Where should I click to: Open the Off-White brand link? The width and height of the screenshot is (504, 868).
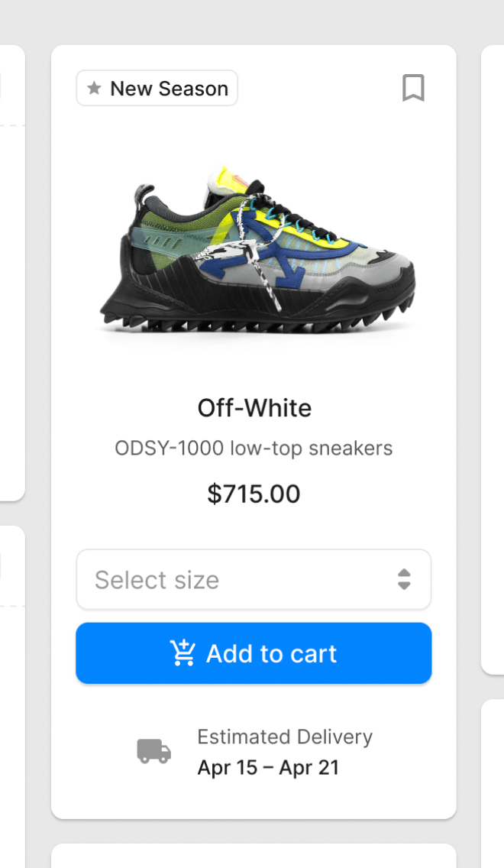[x=254, y=408]
